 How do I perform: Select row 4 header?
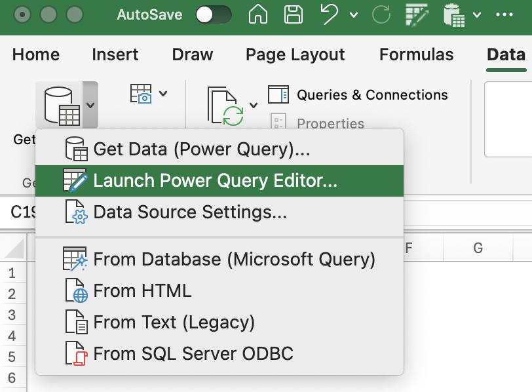pos(13,336)
